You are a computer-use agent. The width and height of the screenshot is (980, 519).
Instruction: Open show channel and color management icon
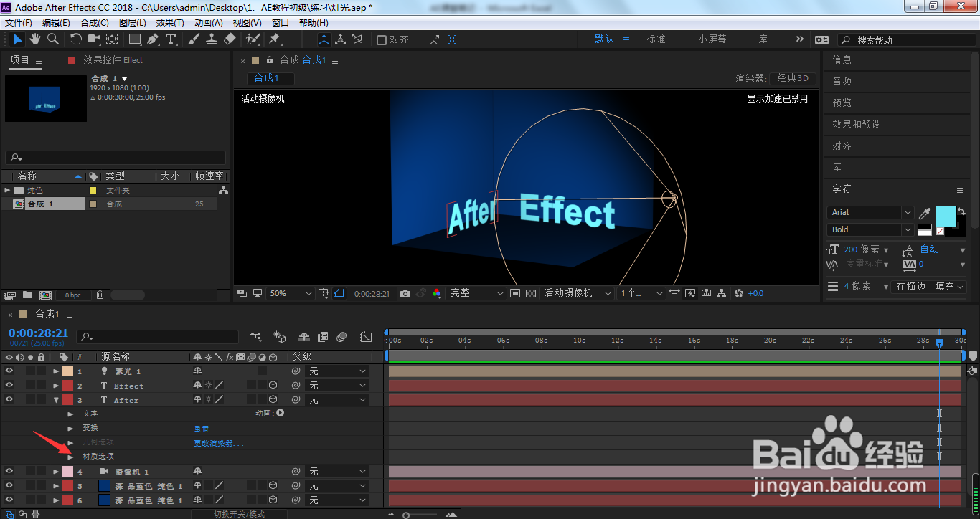coord(436,293)
